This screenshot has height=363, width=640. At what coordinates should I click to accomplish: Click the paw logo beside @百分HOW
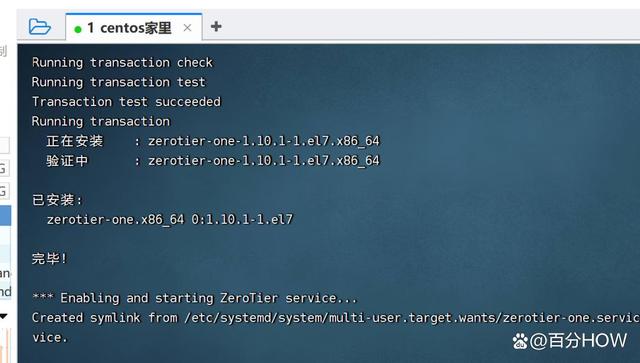coord(520,341)
